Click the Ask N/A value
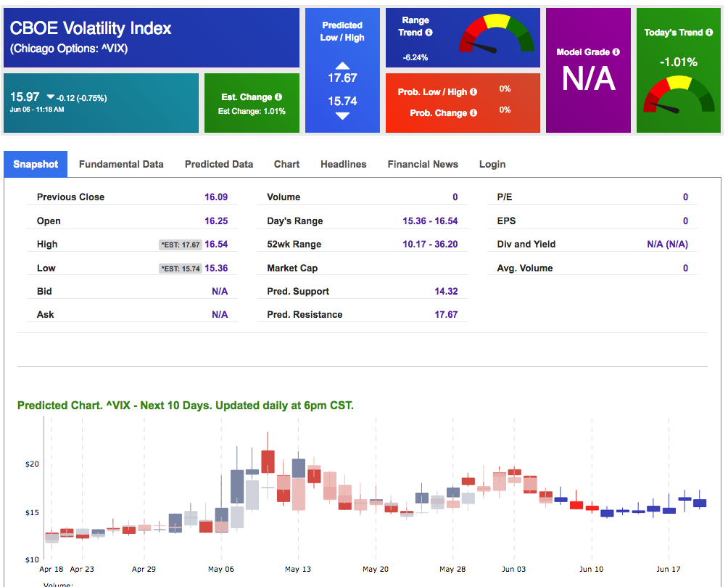 [220, 314]
